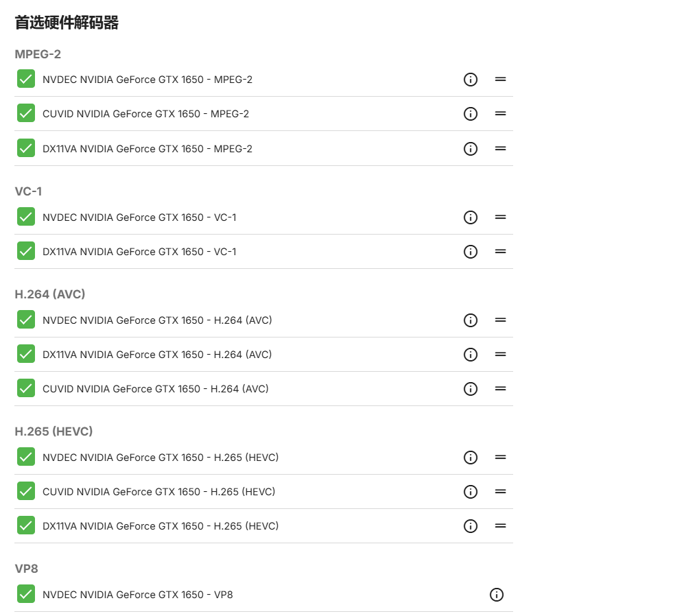673x616 pixels.
Task: Select NVDEC H.264 (AVC) row text
Action: (157, 320)
